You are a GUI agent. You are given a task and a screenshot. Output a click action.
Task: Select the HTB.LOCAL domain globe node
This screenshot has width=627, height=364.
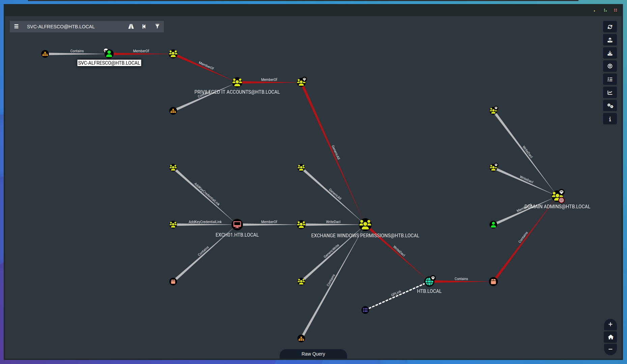429,281
